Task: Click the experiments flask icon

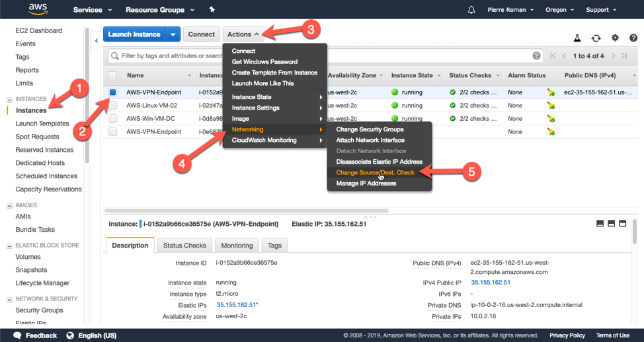Action: tap(577, 38)
